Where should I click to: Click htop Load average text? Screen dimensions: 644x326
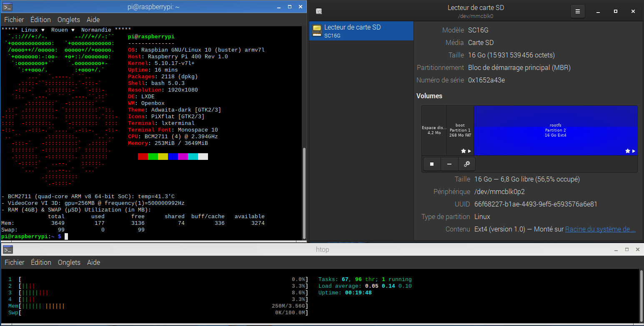point(365,286)
